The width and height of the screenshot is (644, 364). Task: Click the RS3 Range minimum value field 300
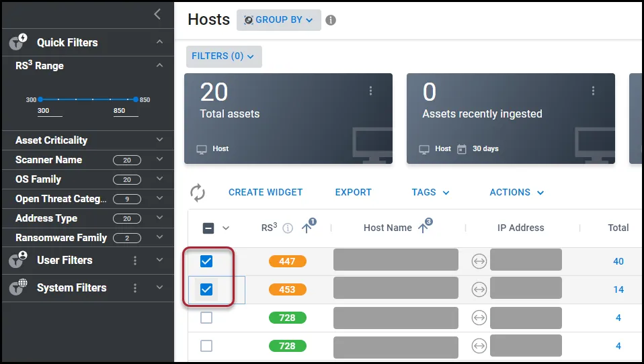pyautogui.click(x=50, y=111)
